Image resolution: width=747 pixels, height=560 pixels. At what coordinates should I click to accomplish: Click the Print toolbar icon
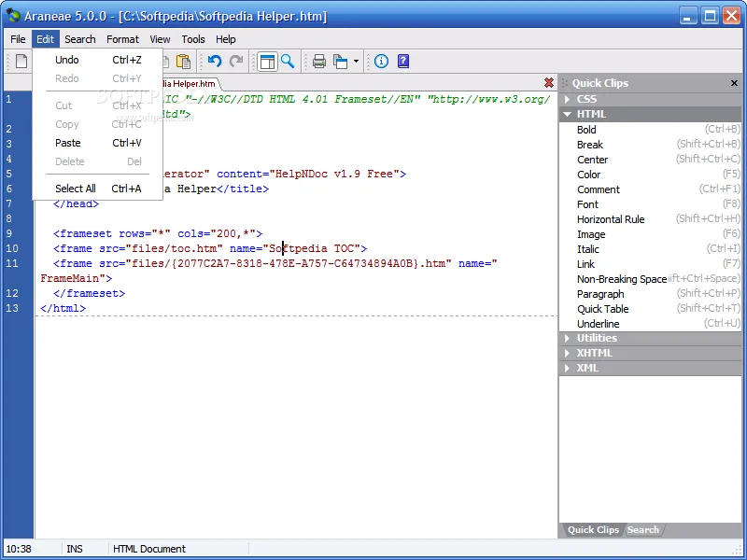tap(319, 62)
